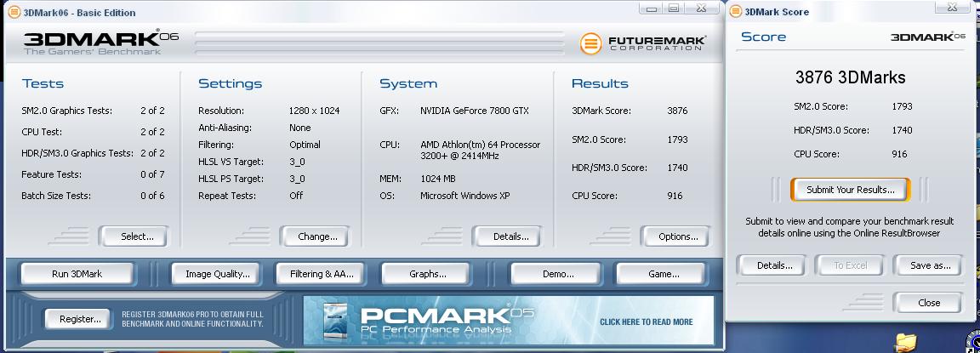Open Graphs... tool
The width and height of the screenshot is (980, 353).
coord(428,274)
